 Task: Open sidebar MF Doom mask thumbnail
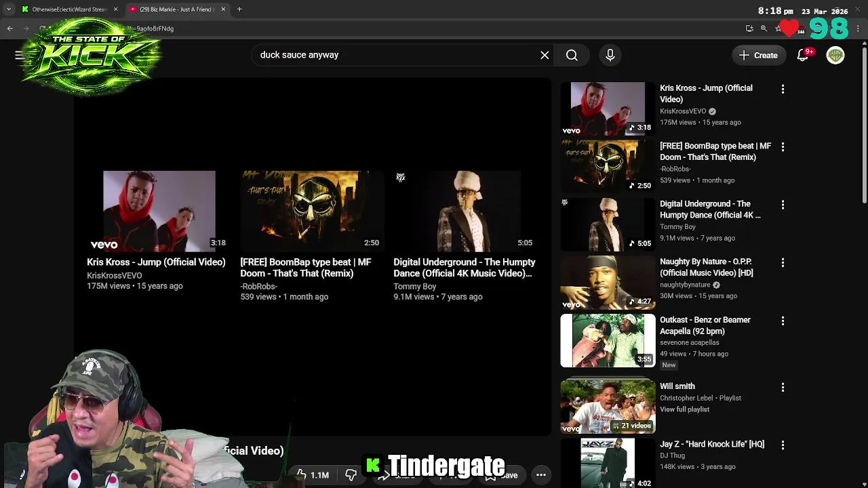(x=608, y=166)
